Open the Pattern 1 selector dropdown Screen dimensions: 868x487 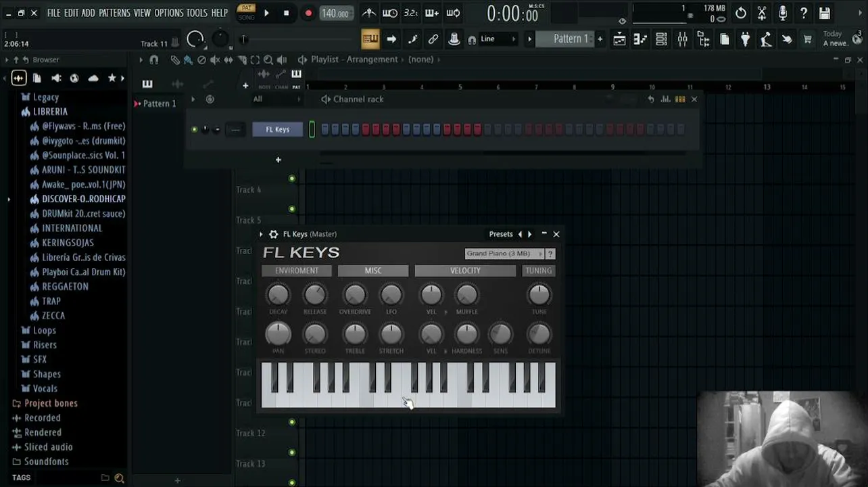click(565, 39)
